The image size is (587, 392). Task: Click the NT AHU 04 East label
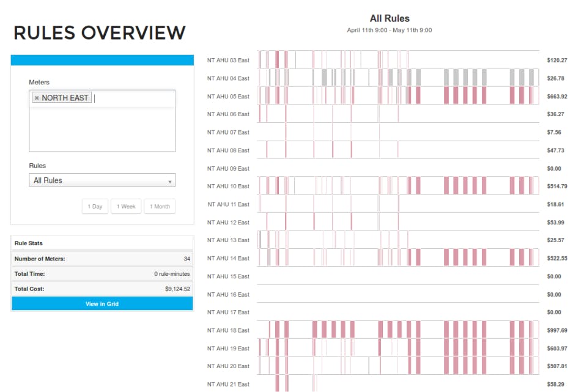(228, 78)
